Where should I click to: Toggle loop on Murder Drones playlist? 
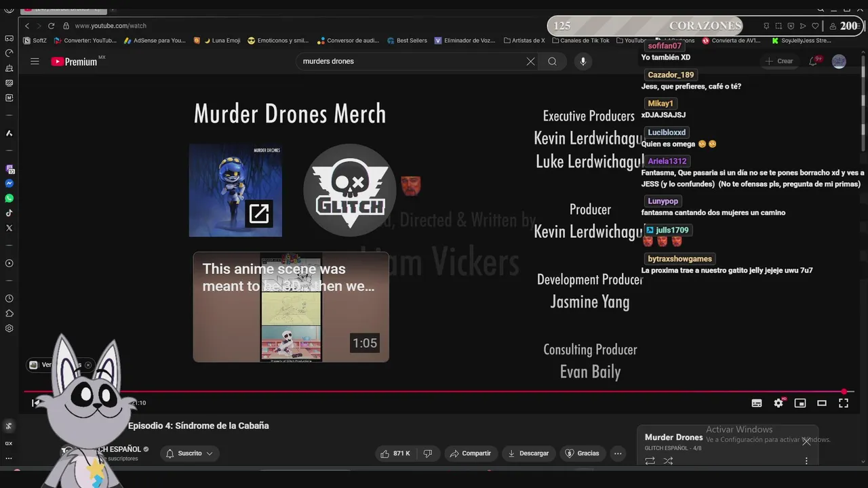(650, 461)
